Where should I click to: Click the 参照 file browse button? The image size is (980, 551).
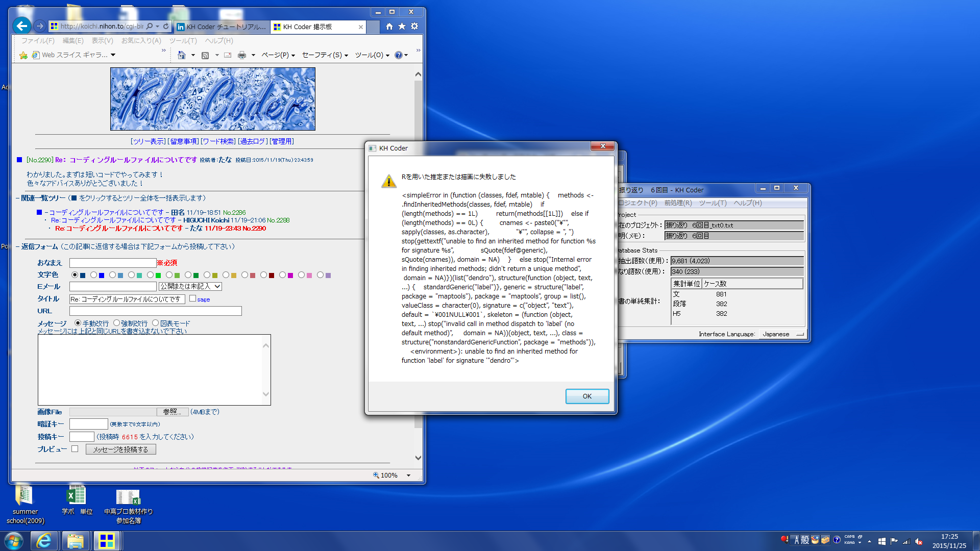[172, 412]
